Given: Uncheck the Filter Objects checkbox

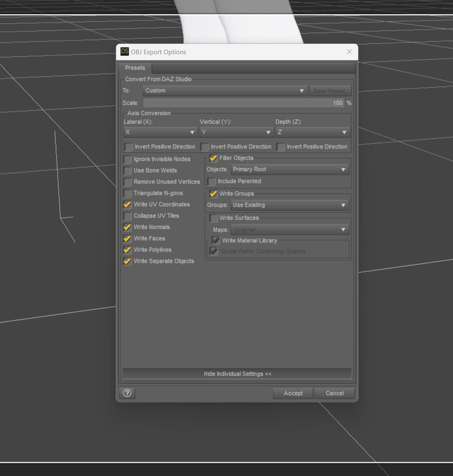Looking at the screenshot, I should [x=213, y=158].
